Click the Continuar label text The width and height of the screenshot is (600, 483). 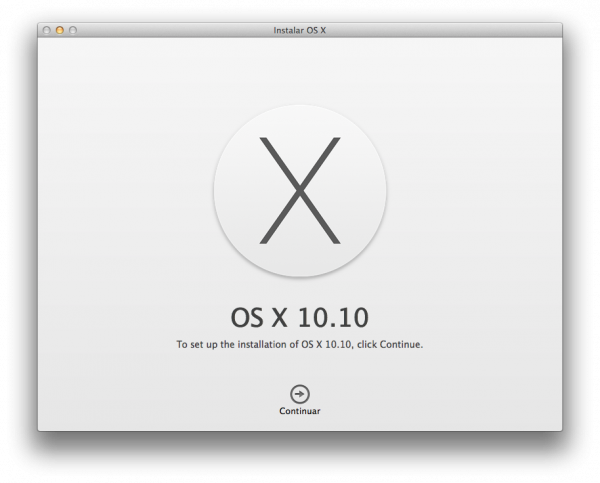coord(300,411)
